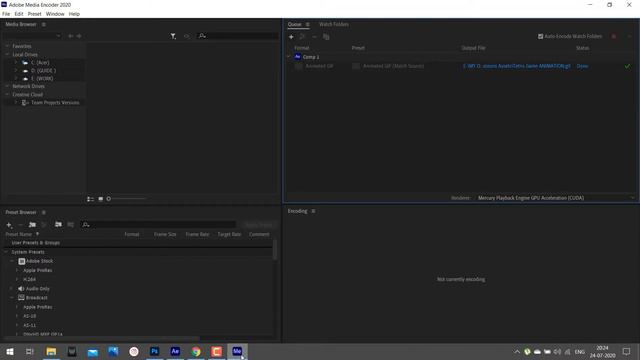Click Duplicate icon in the Queue toolbar

tap(326, 37)
